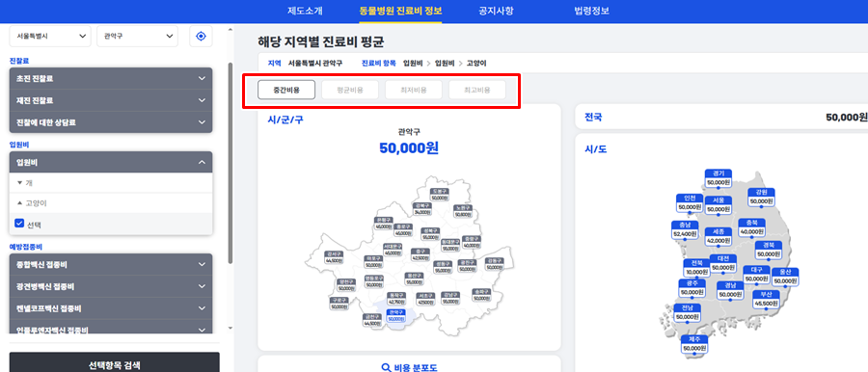
Task: Select the 강서구 marker on Seoul map
Action: point(334,257)
